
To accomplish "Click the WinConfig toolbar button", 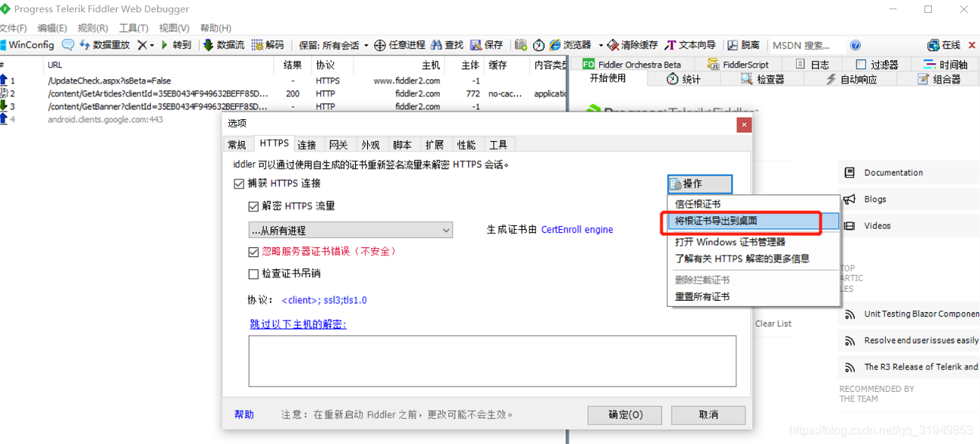I will 27,45.
